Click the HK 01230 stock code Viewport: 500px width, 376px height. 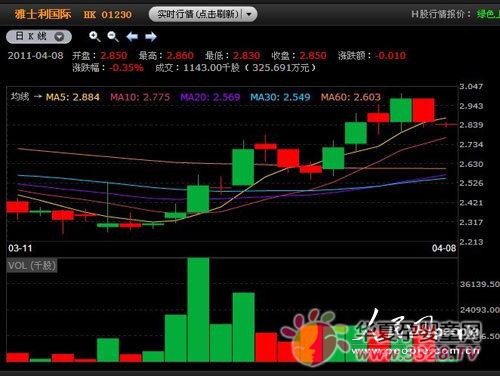pyautogui.click(x=108, y=15)
